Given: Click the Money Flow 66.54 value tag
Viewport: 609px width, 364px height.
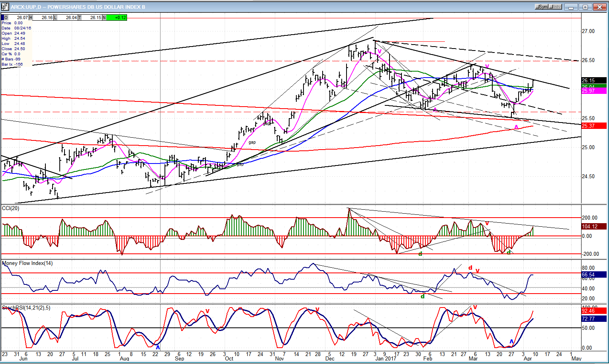Looking at the screenshot, I should pos(593,274).
